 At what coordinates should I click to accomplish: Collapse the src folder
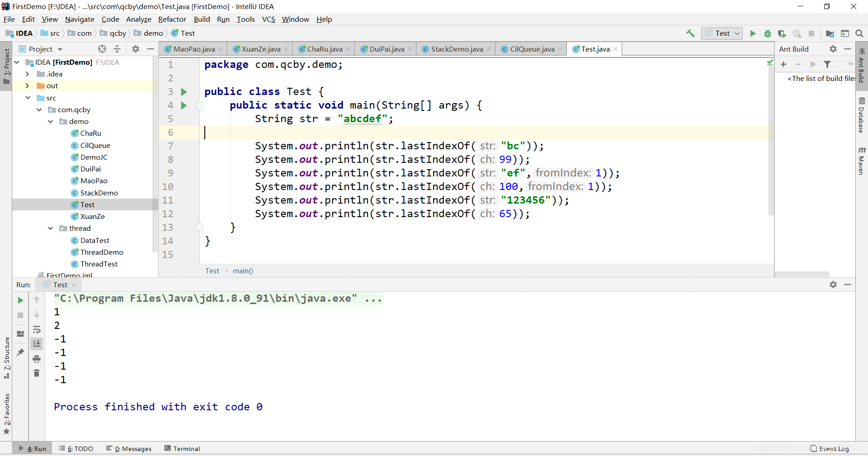(28, 98)
